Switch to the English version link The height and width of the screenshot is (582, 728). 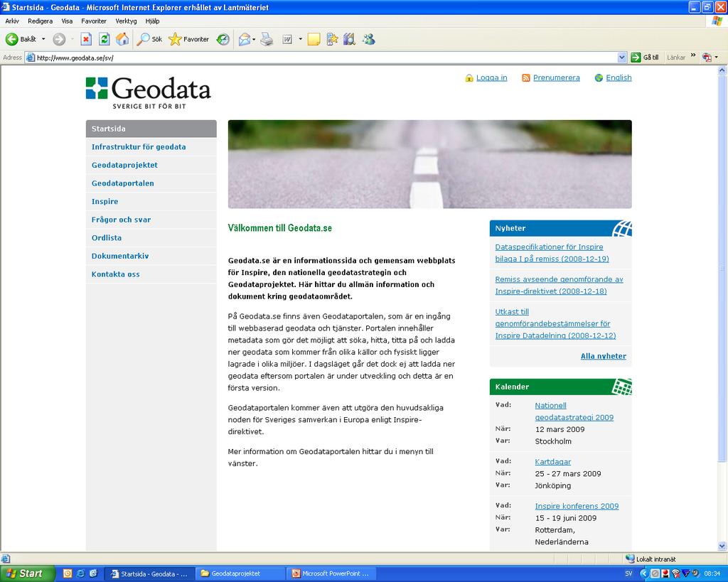pos(619,77)
